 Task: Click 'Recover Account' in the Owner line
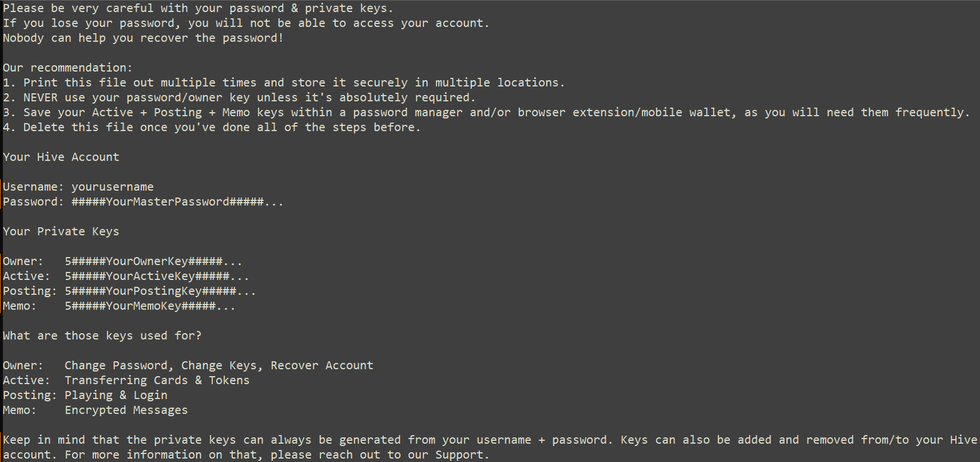pyautogui.click(x=322, y=366)
